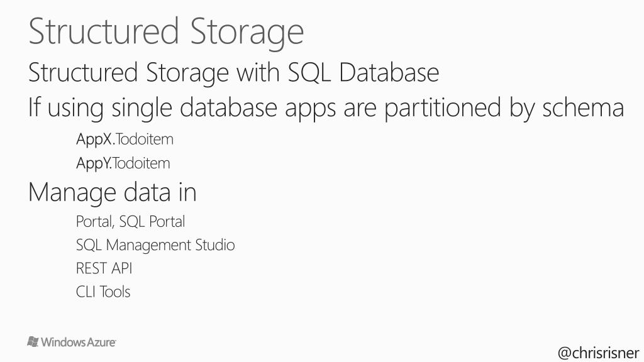Click the Manage data in heading
644x362 pixels.
point(113,192)
